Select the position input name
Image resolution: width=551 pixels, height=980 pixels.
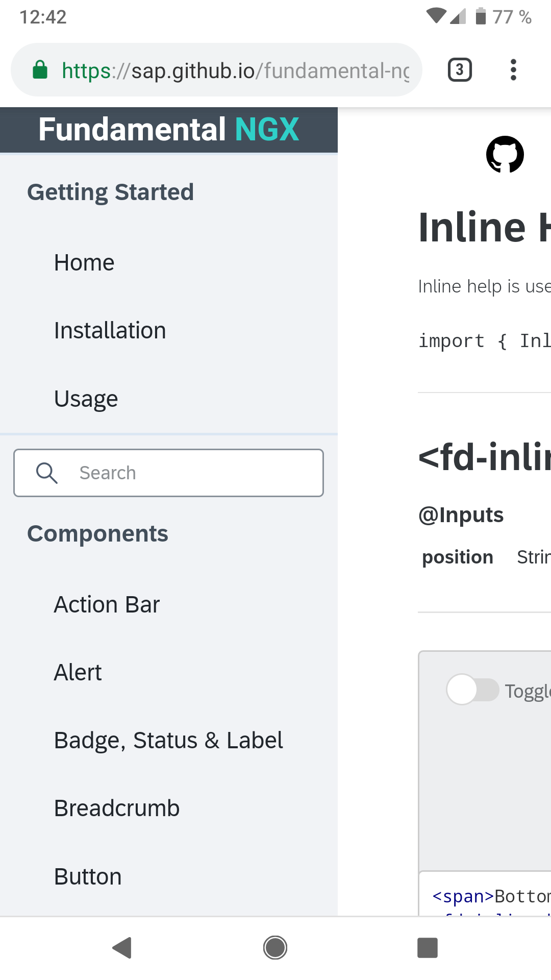pos(458,557)
